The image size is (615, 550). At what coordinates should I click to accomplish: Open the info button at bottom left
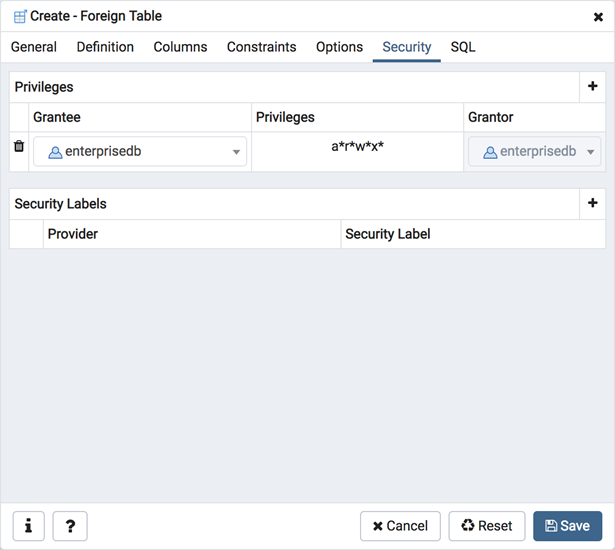click(28, 526)
